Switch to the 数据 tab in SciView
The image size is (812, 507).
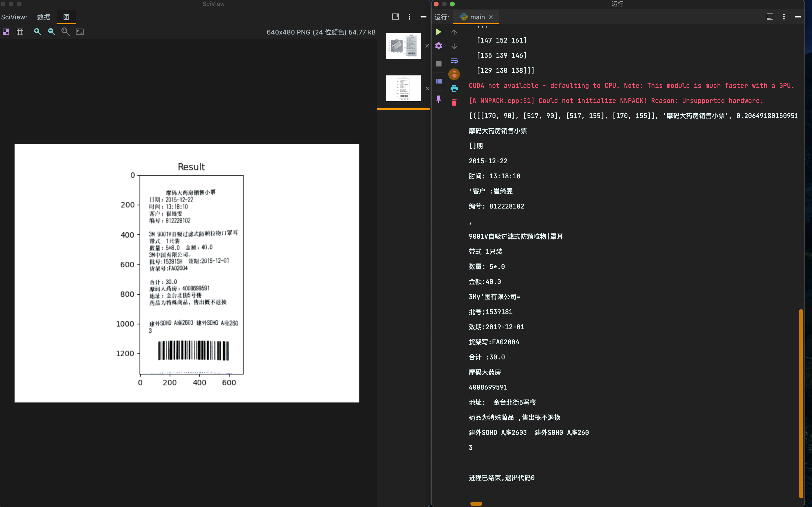click(44, 17)
